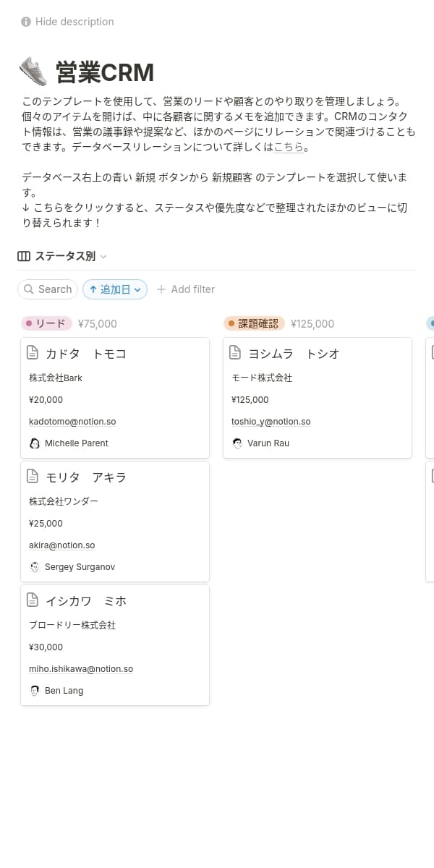The image size is (434, 868).
Task: Click Michelle Parent's avatar
Action: click(35, 443)
